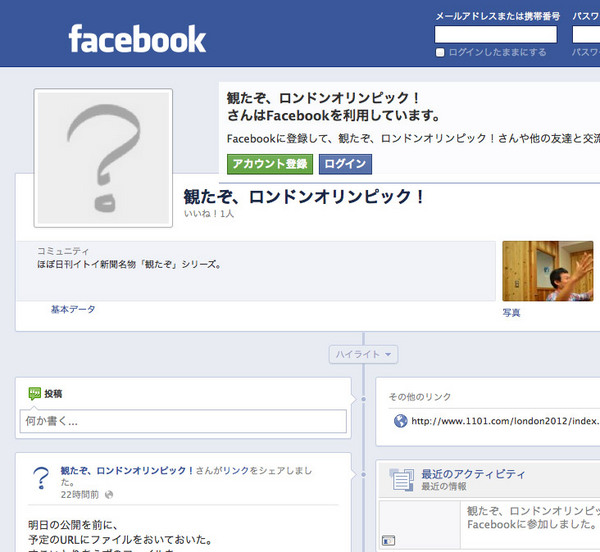This screenshot has width=600, height=552.
Task: Click the small icon at the bottom of the activity panel
Action: 389,541
